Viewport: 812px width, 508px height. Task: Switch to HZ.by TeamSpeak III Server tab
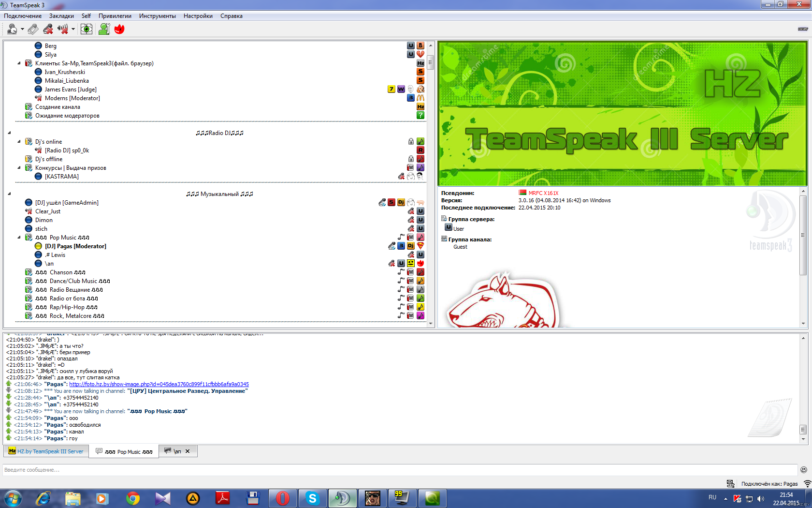coord(46,451)
